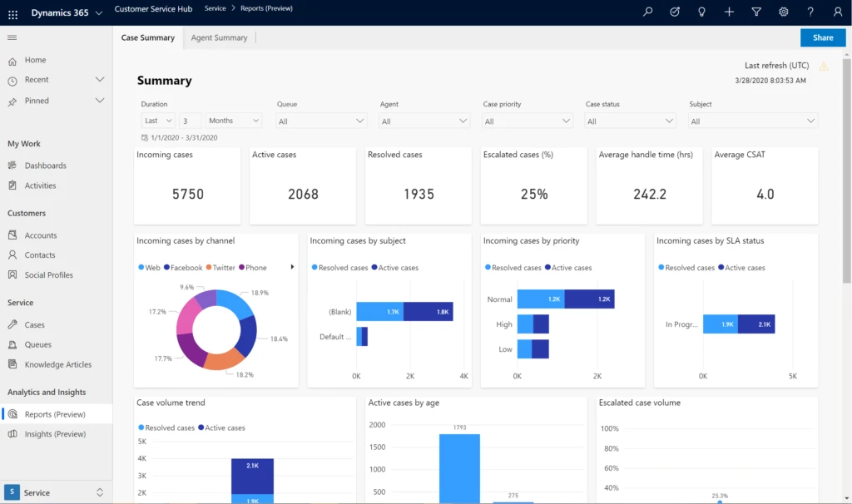Open the Case priority dropdown
Image resolution: width=852 pixels, height=504 pixels.
click(x=528, y=120)
